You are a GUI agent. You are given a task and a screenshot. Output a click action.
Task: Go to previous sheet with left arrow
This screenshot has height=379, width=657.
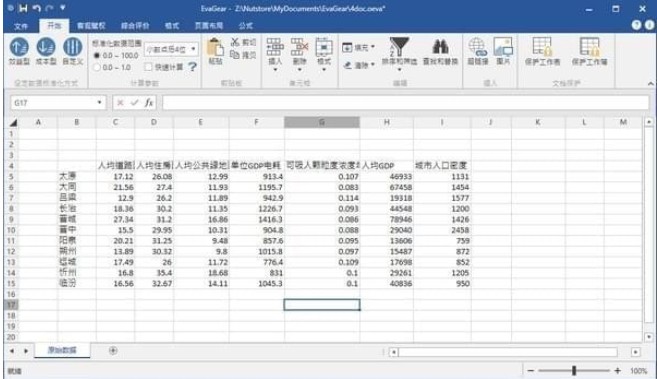tap(12, 351)
